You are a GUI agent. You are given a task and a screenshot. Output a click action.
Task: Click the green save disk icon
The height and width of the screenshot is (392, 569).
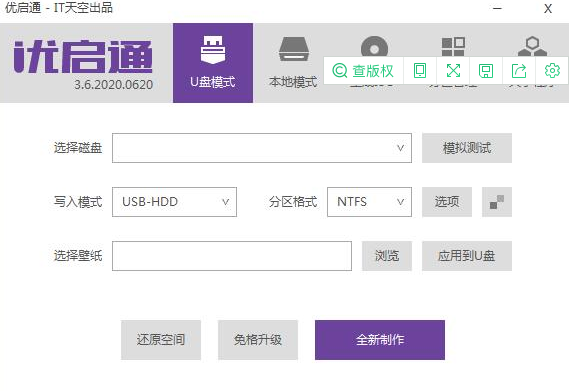[x=486, y=71]
